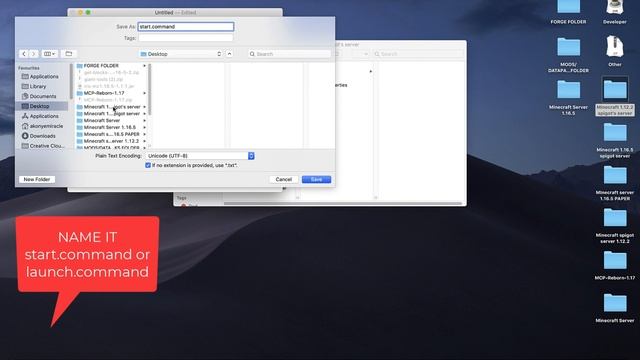Click the Search field in Finder window
The image size is (640, 360).
pos(418,54)
